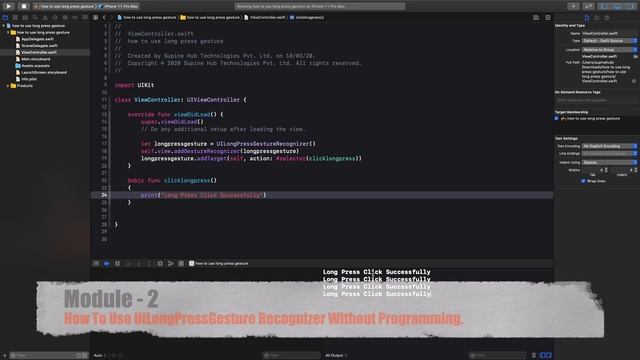Open Location dropdown Relative to Group
This screenshot has width=640, height=360.
tap(609, 49)
